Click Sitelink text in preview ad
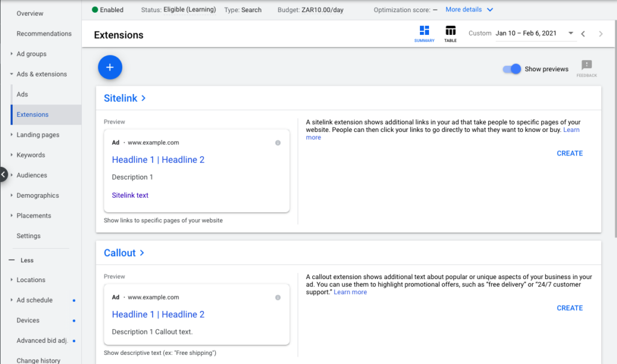Viewport: 617px width, 364px height. pos(130,195)
